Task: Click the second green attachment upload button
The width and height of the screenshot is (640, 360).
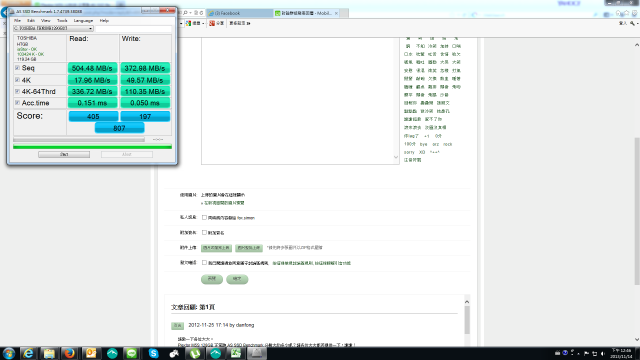Action: (249, 248)
